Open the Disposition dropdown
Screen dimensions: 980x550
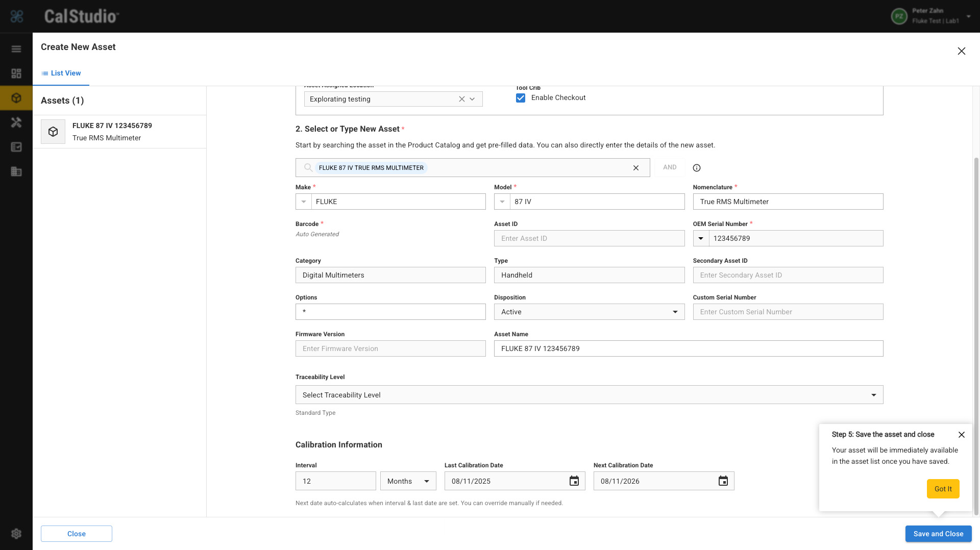pos(589,312)
